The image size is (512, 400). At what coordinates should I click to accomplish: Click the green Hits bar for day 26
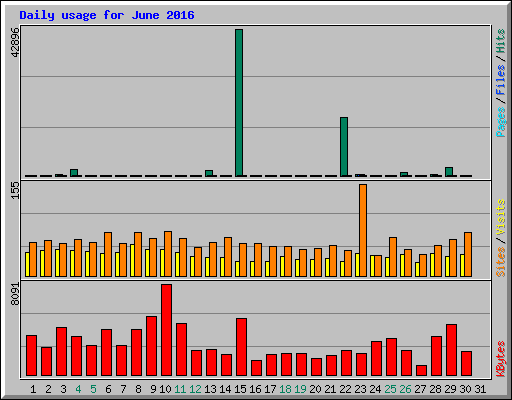click(x=404, y=174)
